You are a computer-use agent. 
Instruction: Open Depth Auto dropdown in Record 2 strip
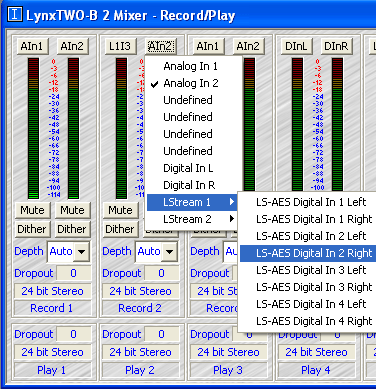pyautogui.click(x=170, y=251)
